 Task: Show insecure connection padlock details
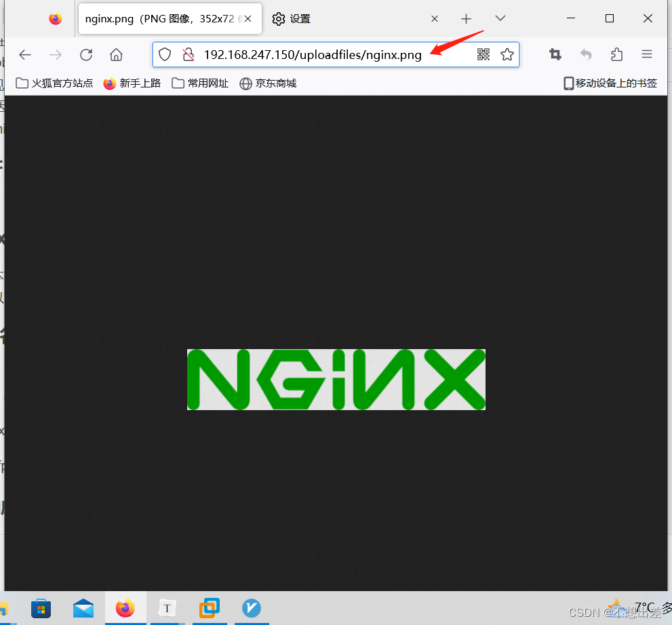pyautogui.click(x=188, y=55)
